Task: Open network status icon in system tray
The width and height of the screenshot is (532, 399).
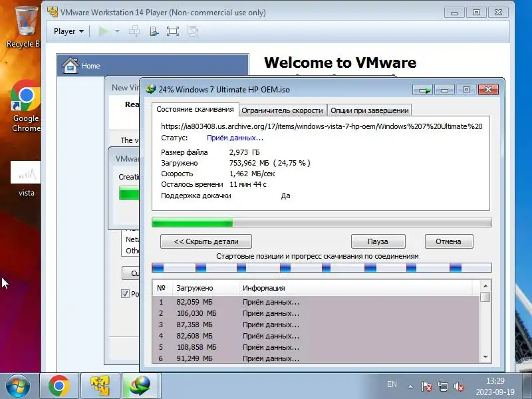Action: pos(442,386)
